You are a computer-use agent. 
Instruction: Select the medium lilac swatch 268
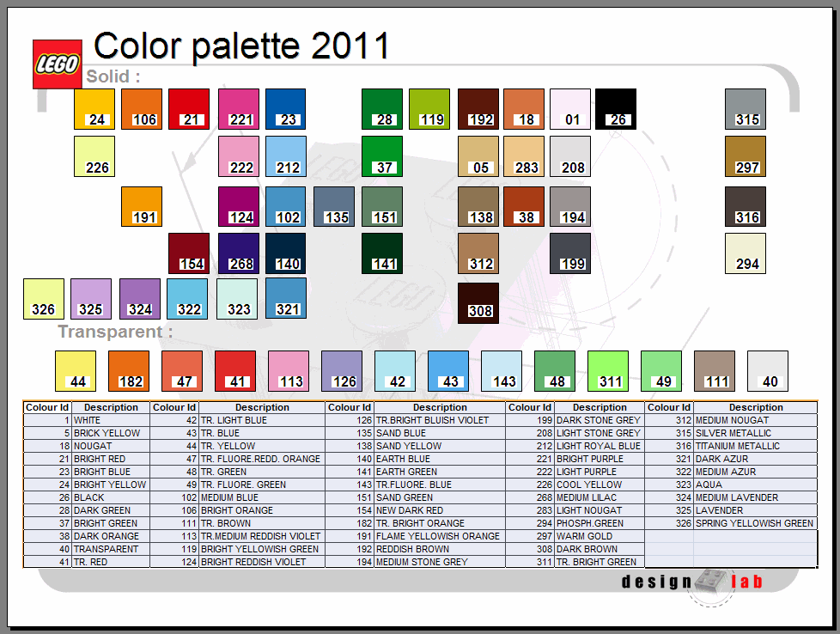239,253
